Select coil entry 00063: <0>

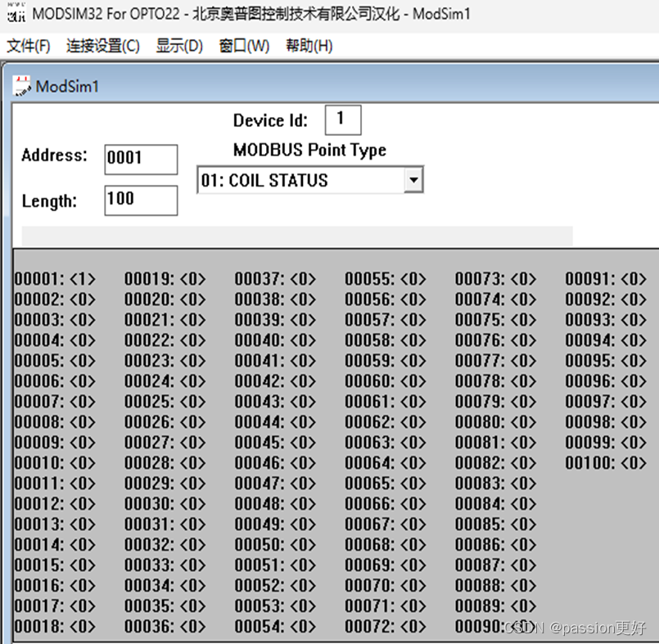(386, 443)
